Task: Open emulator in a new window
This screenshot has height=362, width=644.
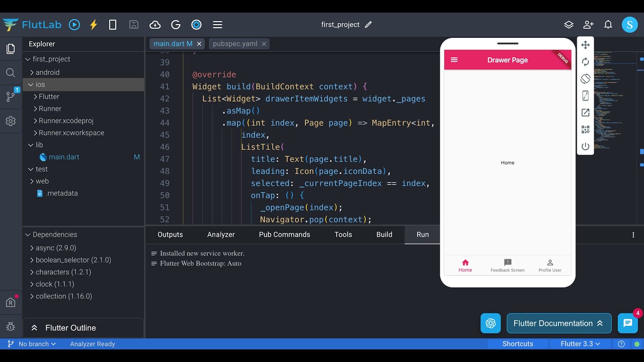Action: pyautogui.click(x=585, y=113)
